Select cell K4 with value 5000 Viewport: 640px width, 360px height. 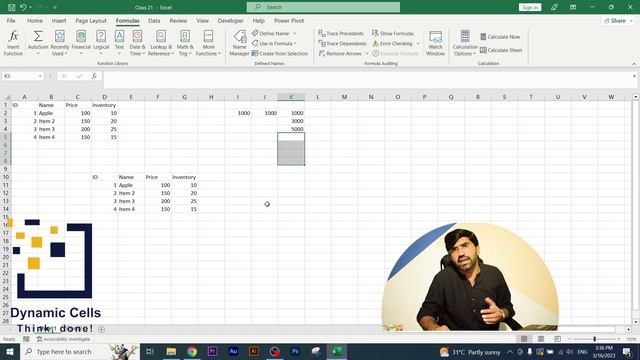tap(291, 129)
